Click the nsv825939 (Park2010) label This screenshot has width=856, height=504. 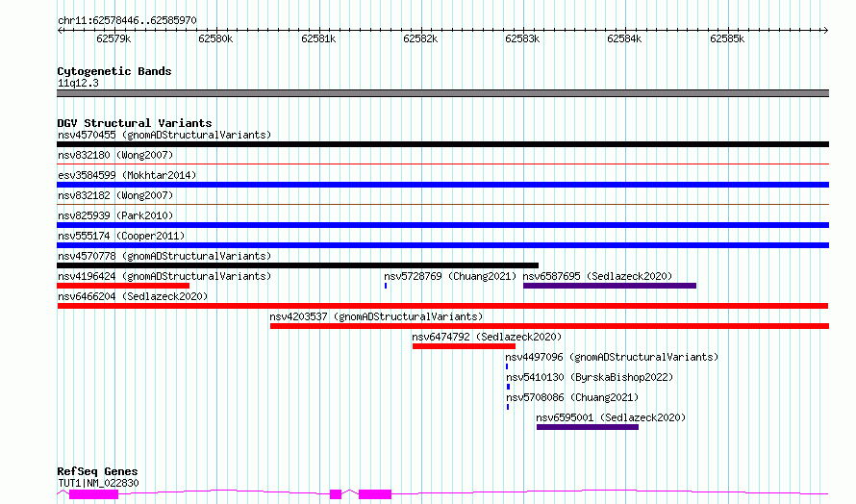115,215
